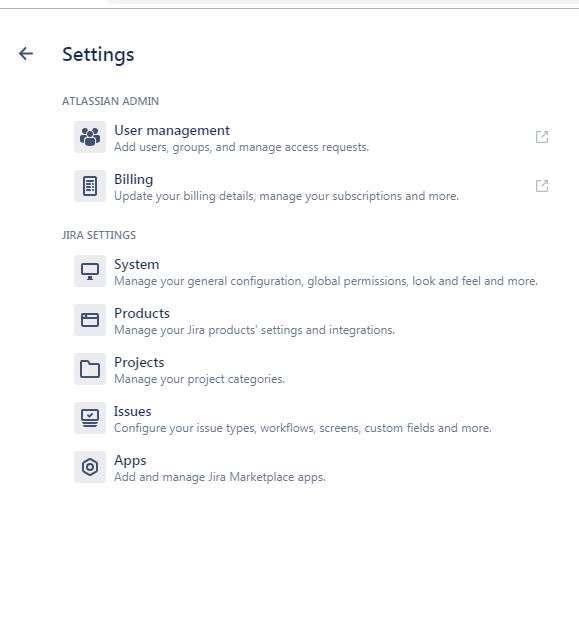The height and width of the screenshot is (640, 579).
Task: Open the User management title
Action: coord(172,130)
